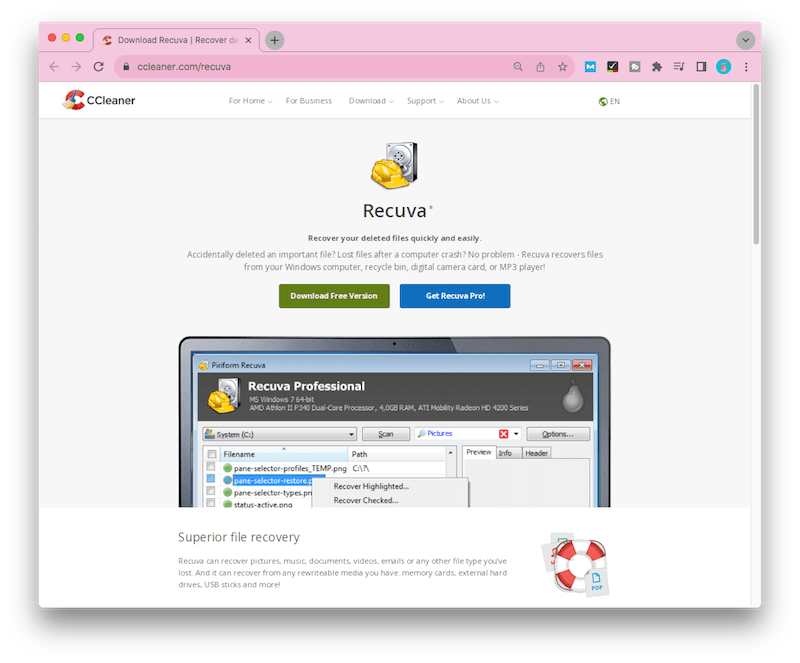The width and height of the screenshot is (800, 663).
Task: Click the browser back arrow
Action: tap(54, 67)
